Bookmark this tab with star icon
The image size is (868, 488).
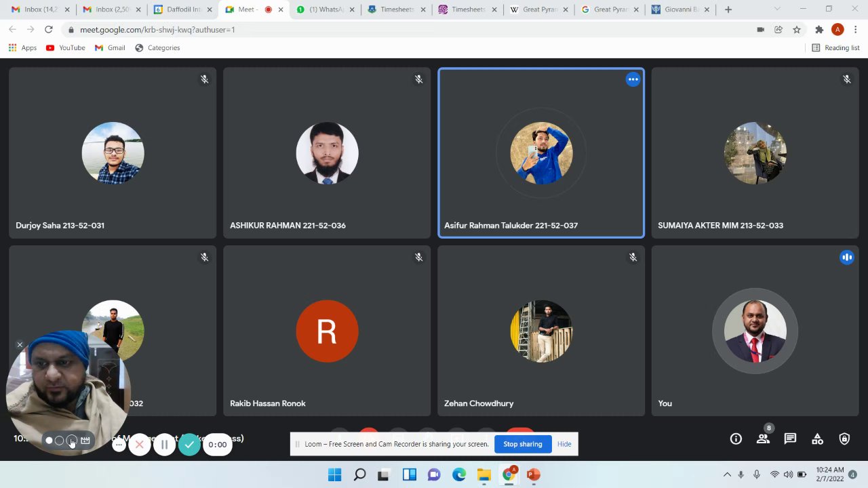click(x=797, y=30)
